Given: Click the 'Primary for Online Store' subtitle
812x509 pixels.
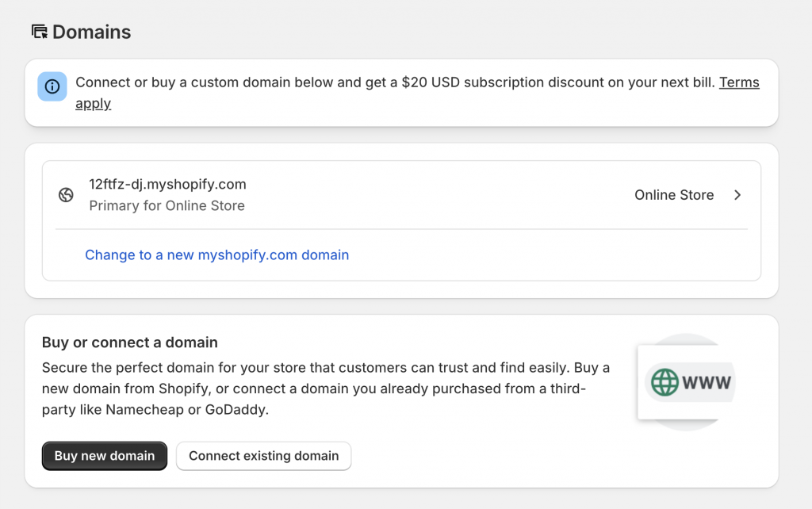Looking at the screenshot, I should pos(167,205).
